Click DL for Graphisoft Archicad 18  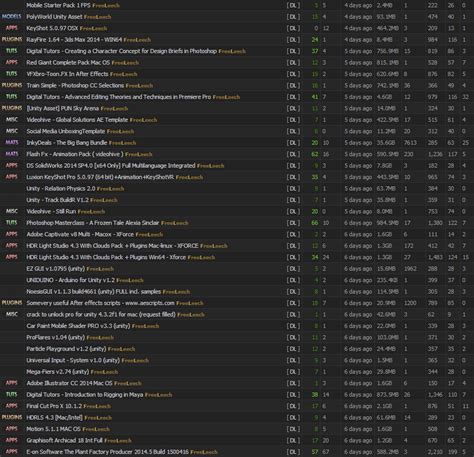(293, 440)
